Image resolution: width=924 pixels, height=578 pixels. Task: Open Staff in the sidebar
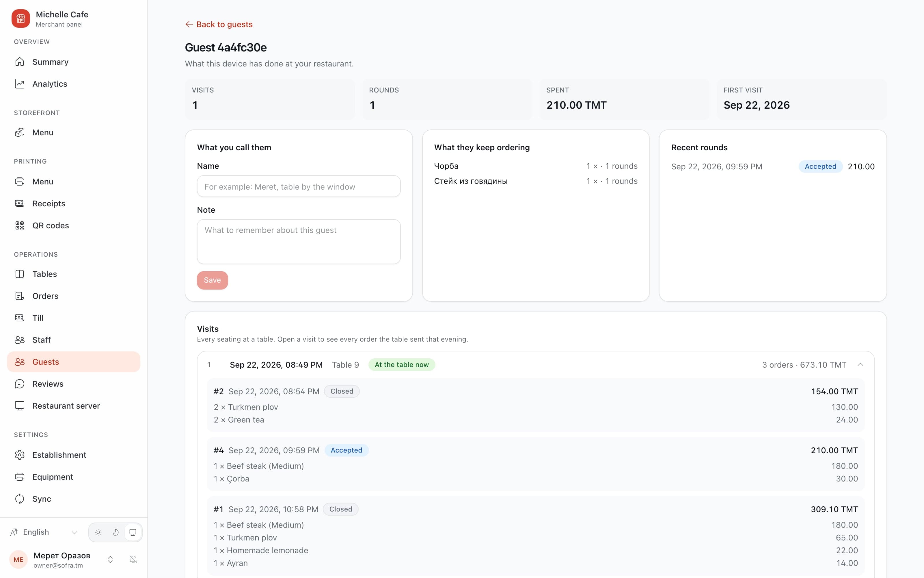pos(74,340)
